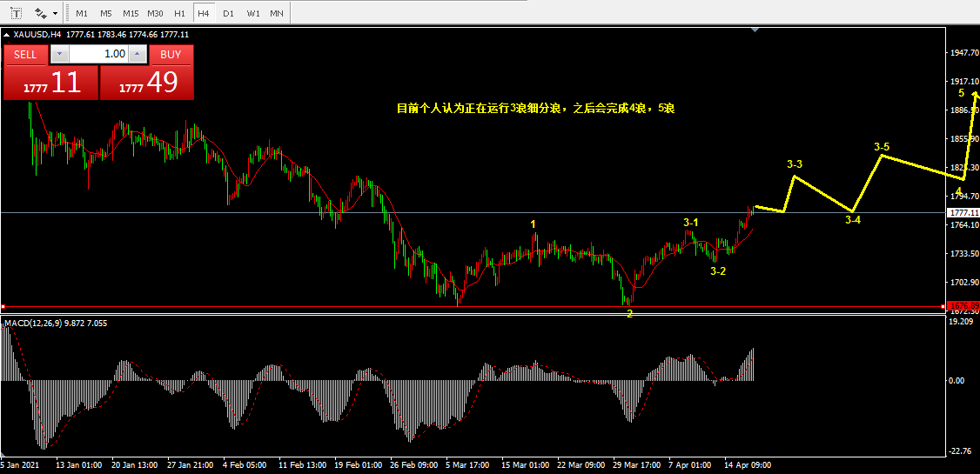980x474 pixels.
Task: Click the chart shift marker triangle
Action: tap(755, 30)
